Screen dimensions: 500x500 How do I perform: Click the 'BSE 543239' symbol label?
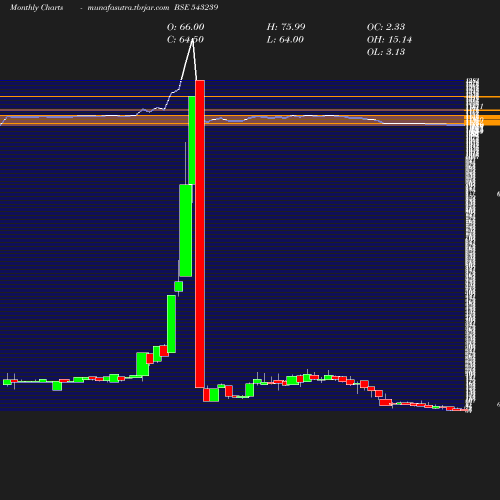196,7
